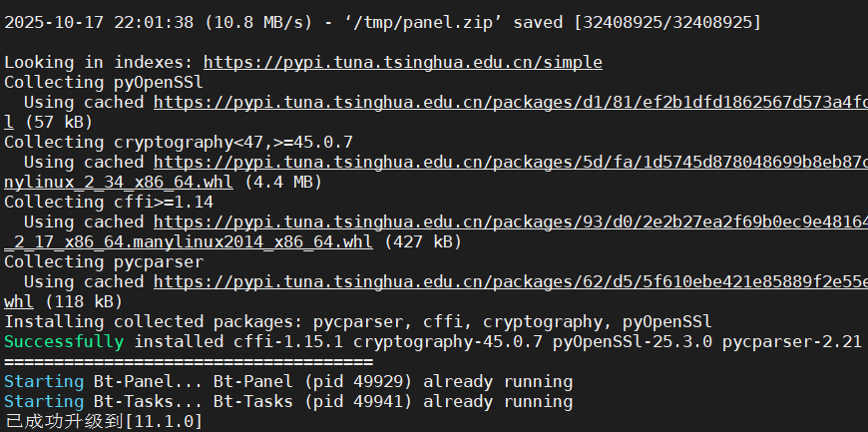Click the underlined 'whl' before (118 kB)
Viewport: 868px width, 432px height.
point(19,301)
